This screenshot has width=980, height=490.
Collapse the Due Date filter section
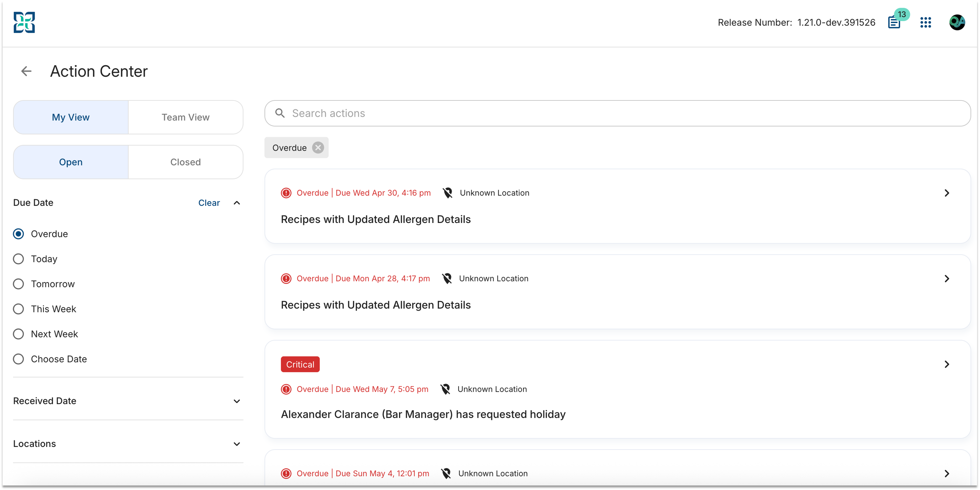237,203
